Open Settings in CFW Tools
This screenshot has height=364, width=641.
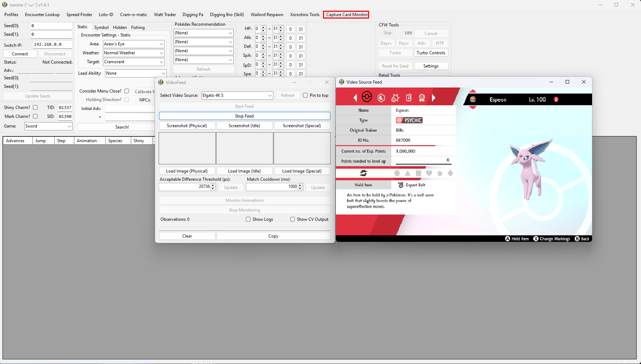click(431, 66)
